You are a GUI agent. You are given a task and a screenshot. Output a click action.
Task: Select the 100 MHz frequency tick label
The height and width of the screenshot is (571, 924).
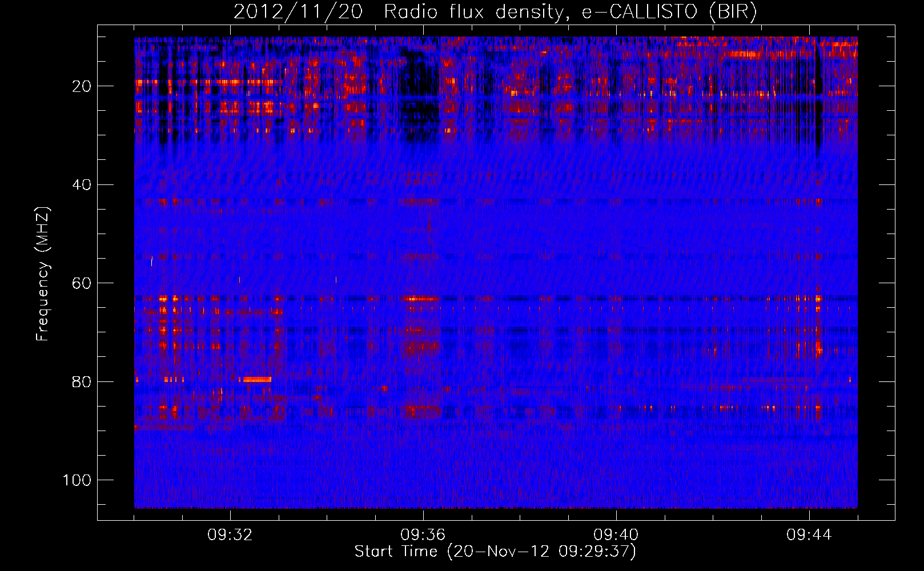tap(77, 480)
